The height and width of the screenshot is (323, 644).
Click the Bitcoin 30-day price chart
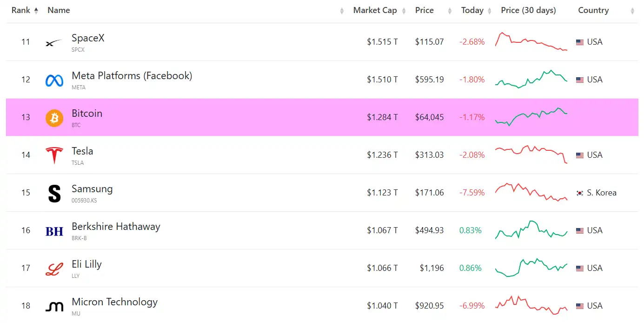(531, 117)
